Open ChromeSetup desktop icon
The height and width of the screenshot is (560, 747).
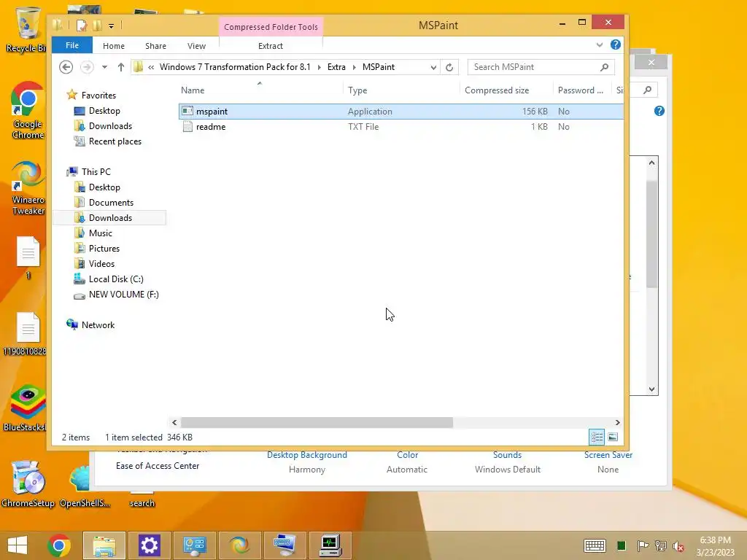28,484
